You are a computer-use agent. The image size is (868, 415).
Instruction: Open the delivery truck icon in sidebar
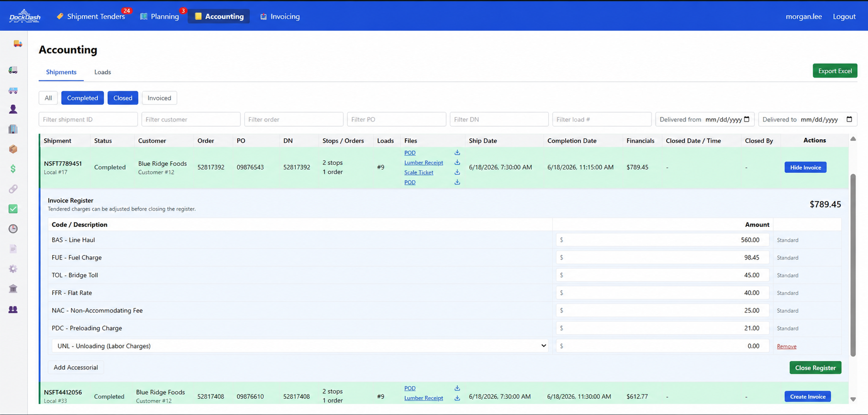point(18,44)
